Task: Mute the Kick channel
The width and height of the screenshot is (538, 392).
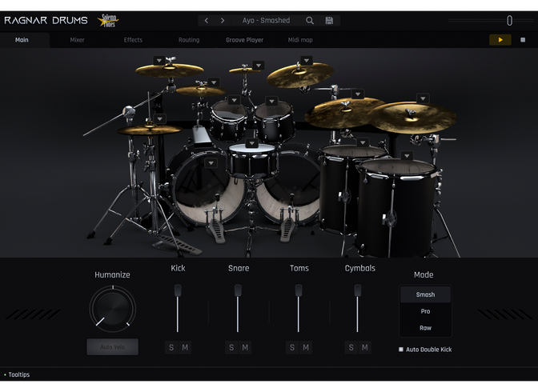Action: point(185,347)
